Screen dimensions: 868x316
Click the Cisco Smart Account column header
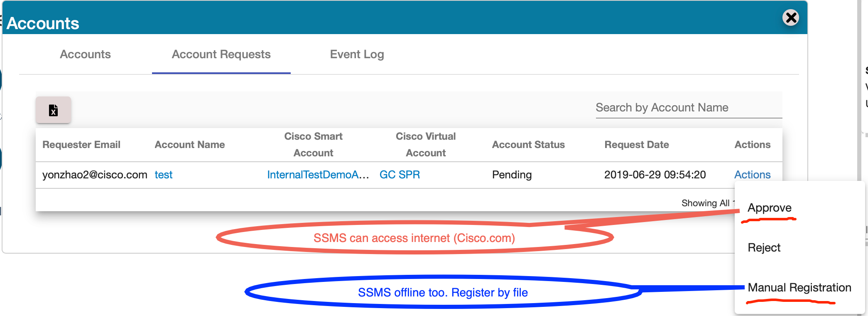(x=313, y=145)
